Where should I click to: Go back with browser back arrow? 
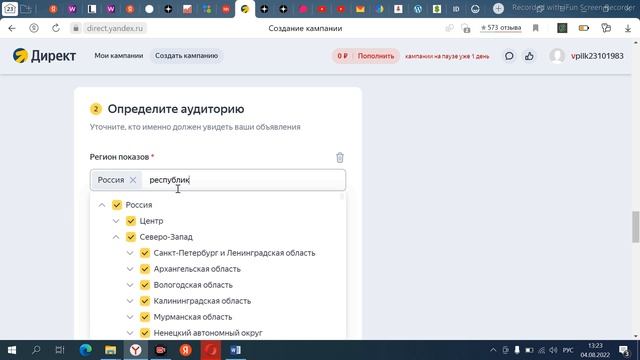pyautogui.click(x=12, y=28)
